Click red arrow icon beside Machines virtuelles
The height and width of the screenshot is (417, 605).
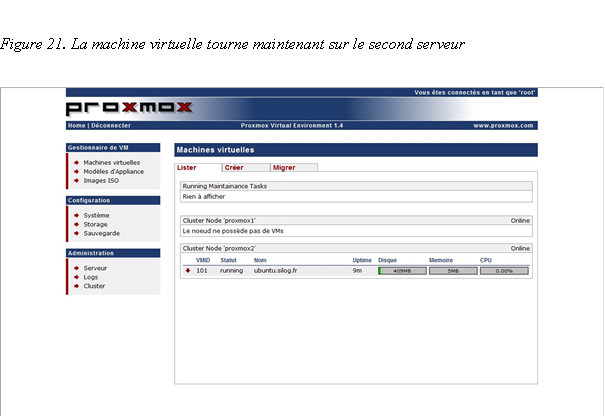pyautogui.click(x=76, y=162)
